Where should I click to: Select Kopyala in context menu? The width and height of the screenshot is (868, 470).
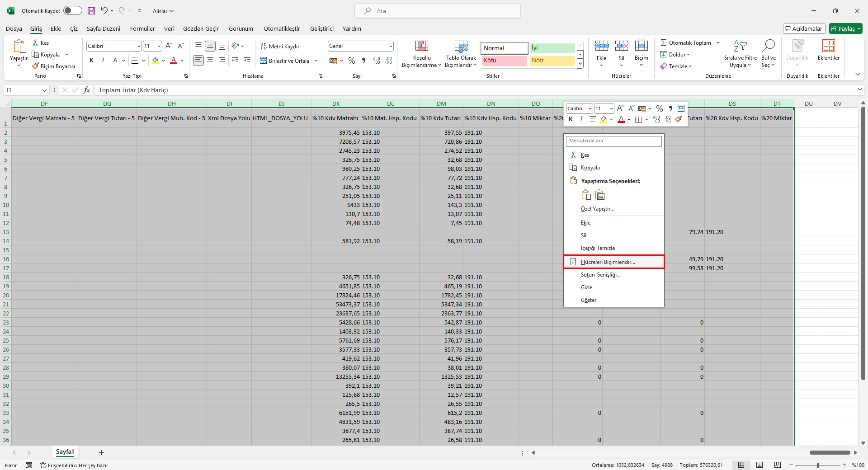pyautogui.click(x=614, y=167)
